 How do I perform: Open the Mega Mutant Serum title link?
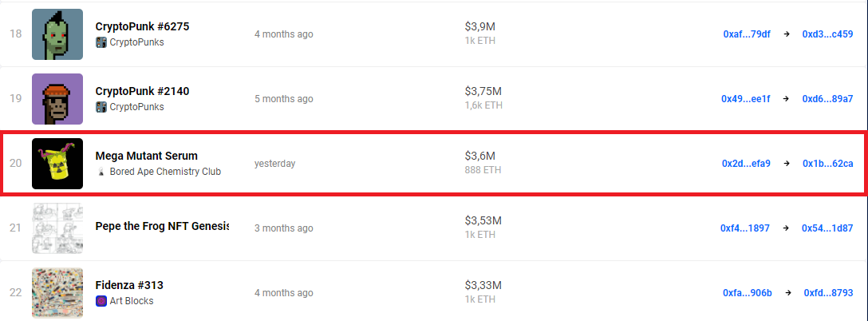tap(146, 156)
